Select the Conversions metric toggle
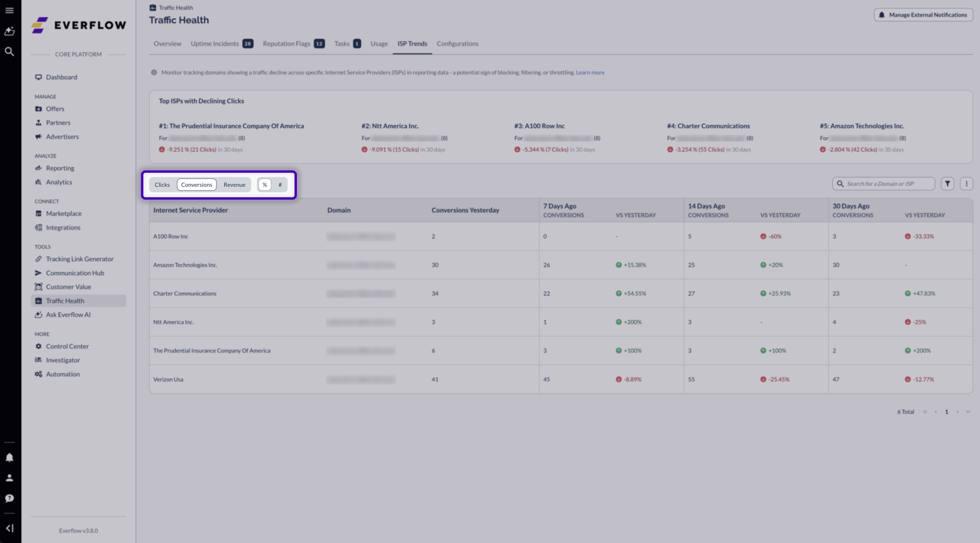This screenshot has width=980, height=543. 197,185
